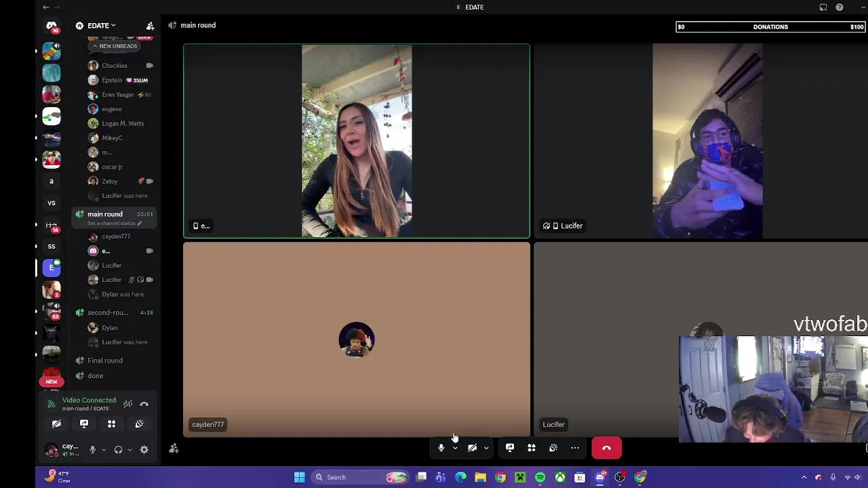The height and width of the screenshot is (488, 868).
Task: Click the Windows Start button
Action: (x=299, y=477)
